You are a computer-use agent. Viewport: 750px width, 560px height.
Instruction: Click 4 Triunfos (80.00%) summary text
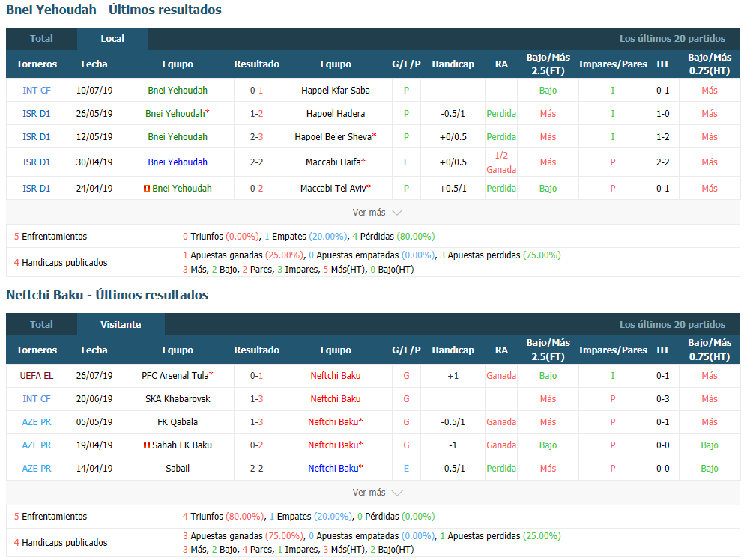[x=223, y=517]
